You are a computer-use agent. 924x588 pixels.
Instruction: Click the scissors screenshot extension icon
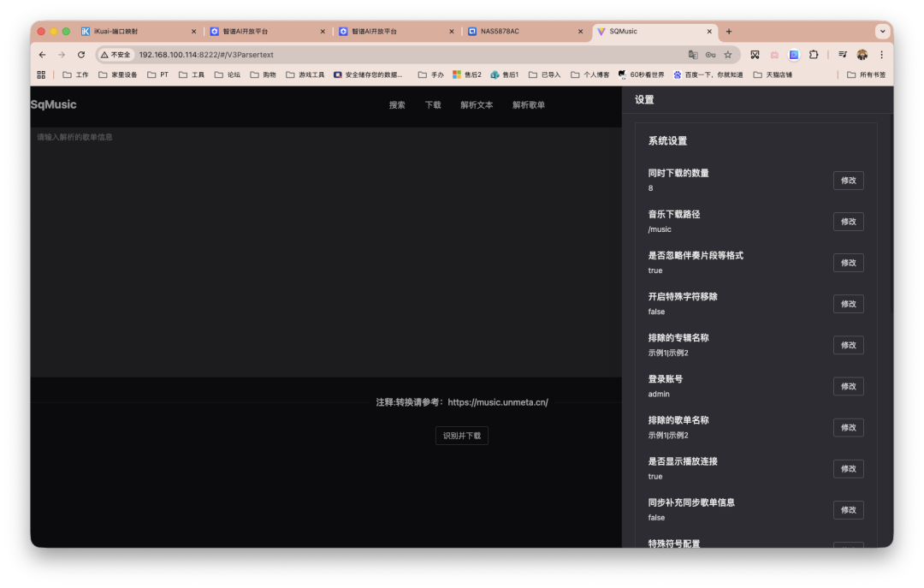[x=754, y=54]
